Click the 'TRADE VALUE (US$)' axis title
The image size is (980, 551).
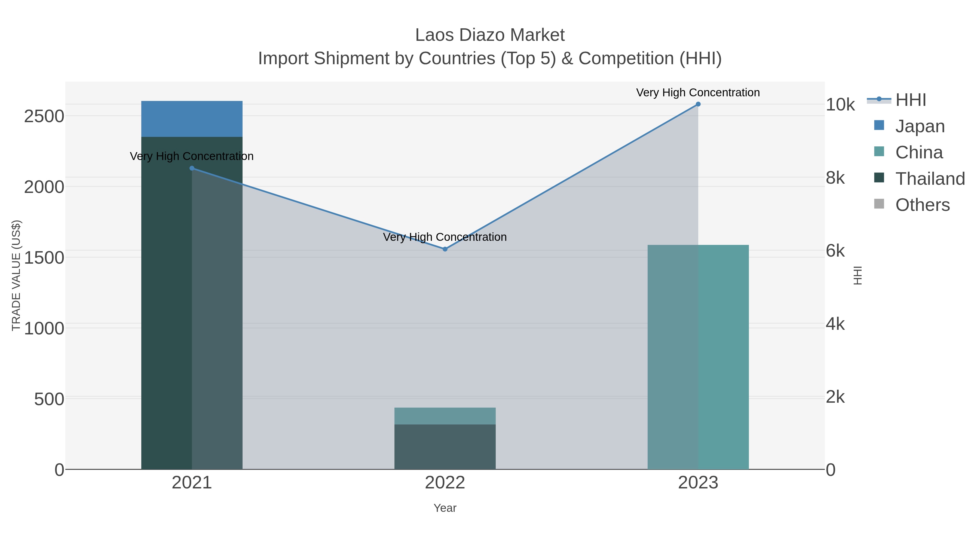[x=16, y=275]
